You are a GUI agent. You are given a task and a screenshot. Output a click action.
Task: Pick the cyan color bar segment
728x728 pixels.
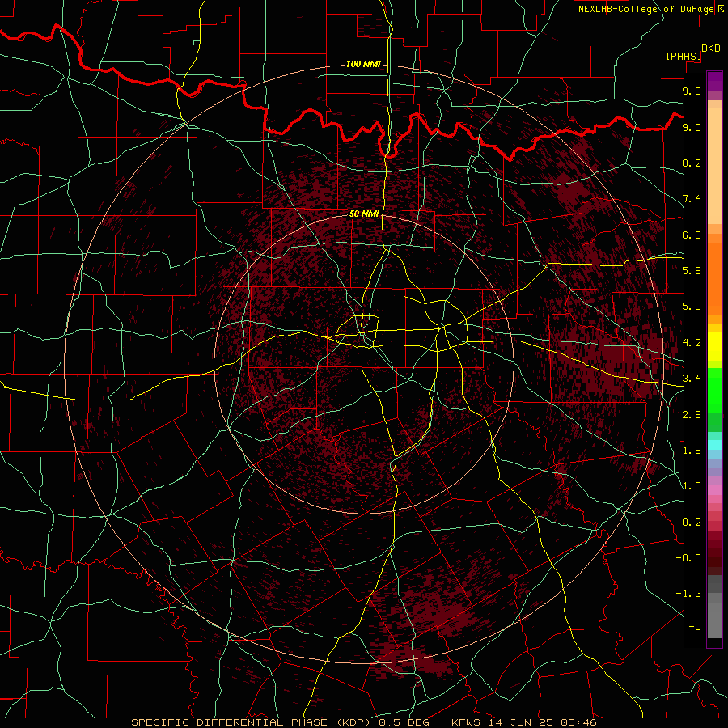click(714, 445)
